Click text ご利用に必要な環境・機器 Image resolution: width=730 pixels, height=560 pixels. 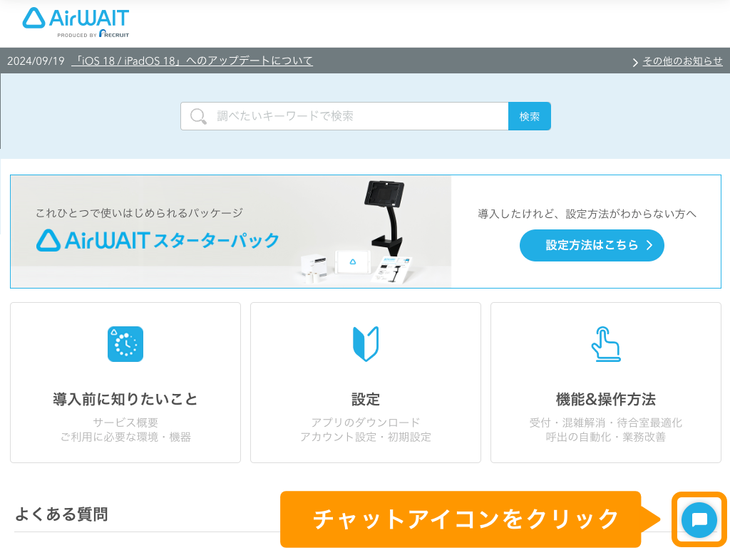(125, 437)
